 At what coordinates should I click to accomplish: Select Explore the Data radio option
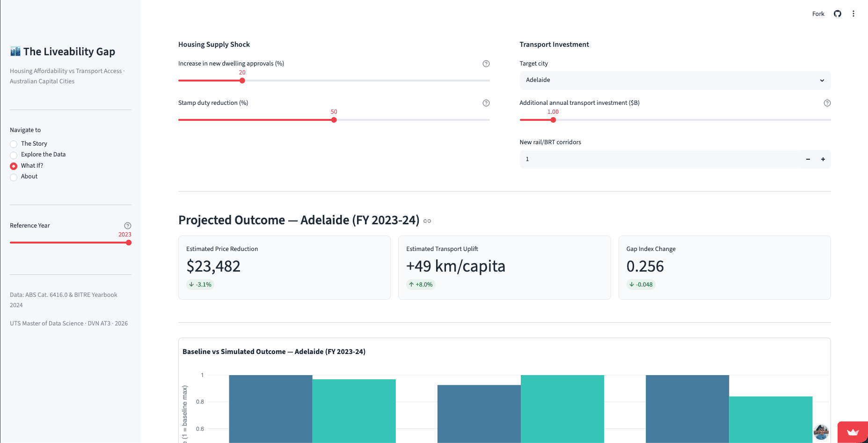(x=14, y=155)
